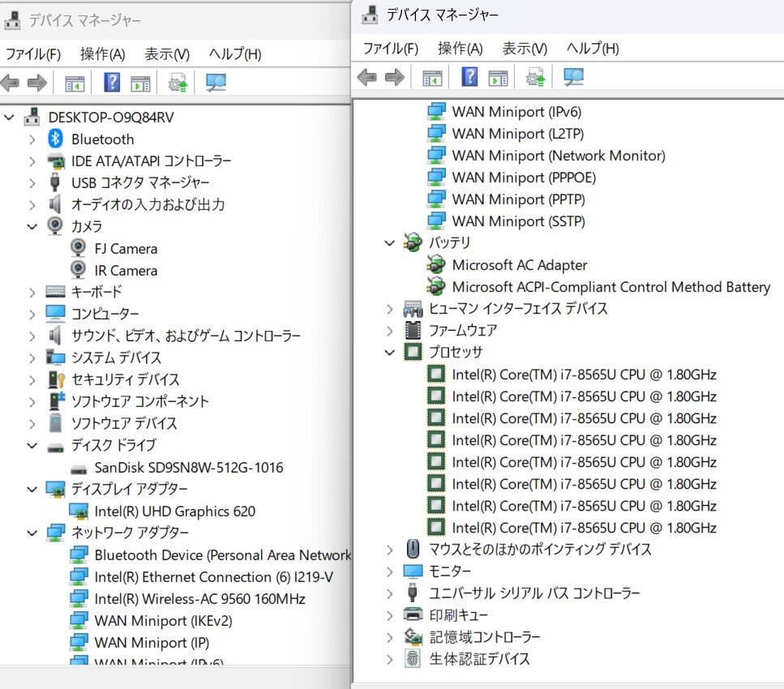Click the SanDisk disk drive icon
The height and width of the screenshot is (689, 784).
(79, 469)
